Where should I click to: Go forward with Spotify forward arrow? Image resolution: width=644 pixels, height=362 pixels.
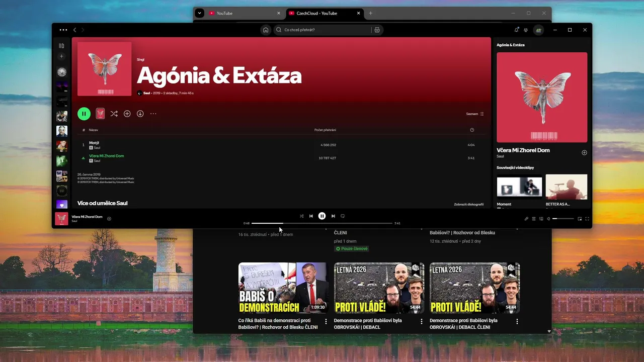(x=83, y=30)
